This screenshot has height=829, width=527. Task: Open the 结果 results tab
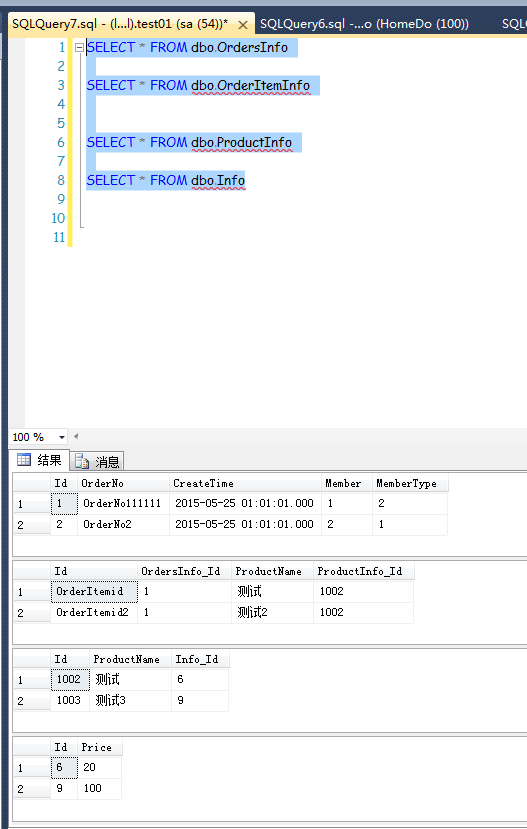pos(39,460)
